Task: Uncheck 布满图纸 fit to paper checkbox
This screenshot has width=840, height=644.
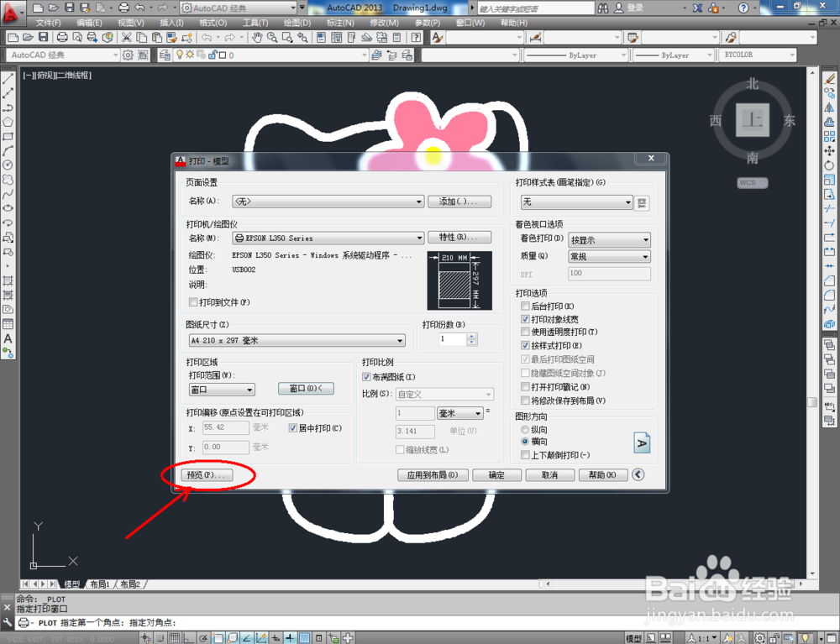Action: pyautogui.click(x=366, y=377)
